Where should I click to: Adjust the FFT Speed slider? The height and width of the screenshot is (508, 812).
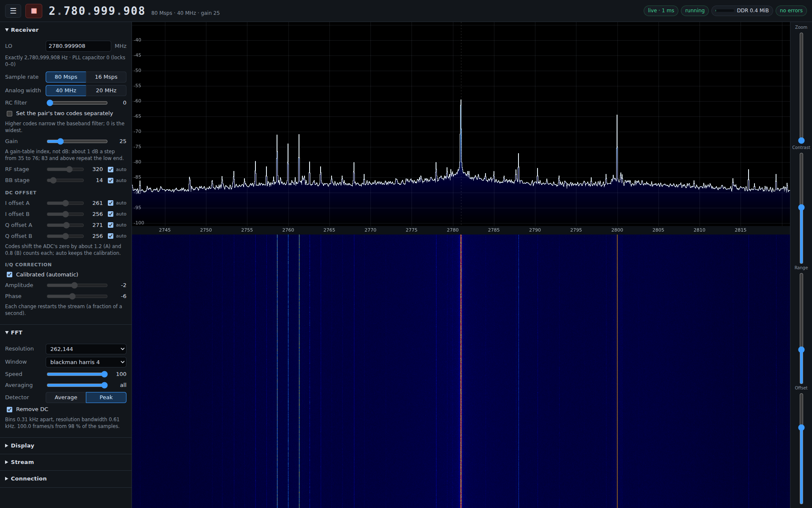click(77, 374)
